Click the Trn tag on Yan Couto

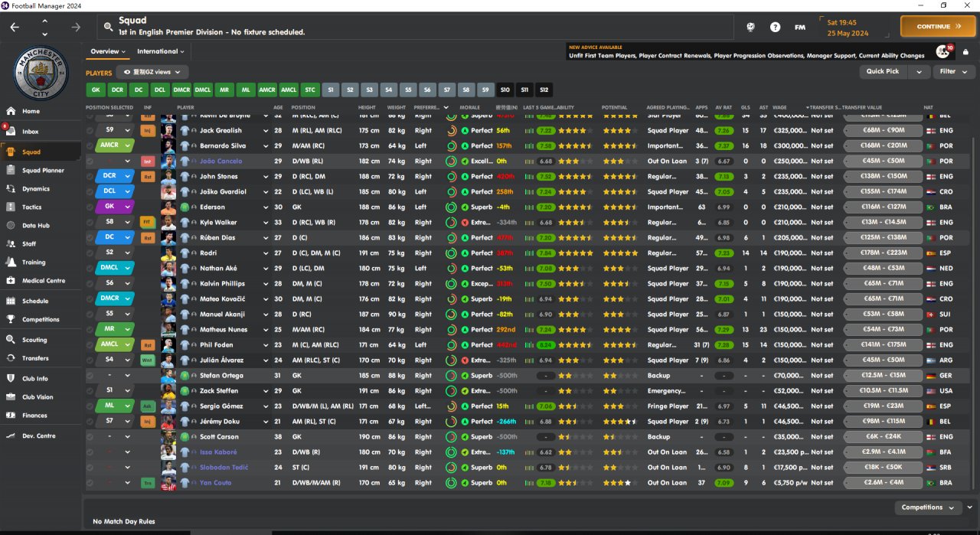point(148,482)
